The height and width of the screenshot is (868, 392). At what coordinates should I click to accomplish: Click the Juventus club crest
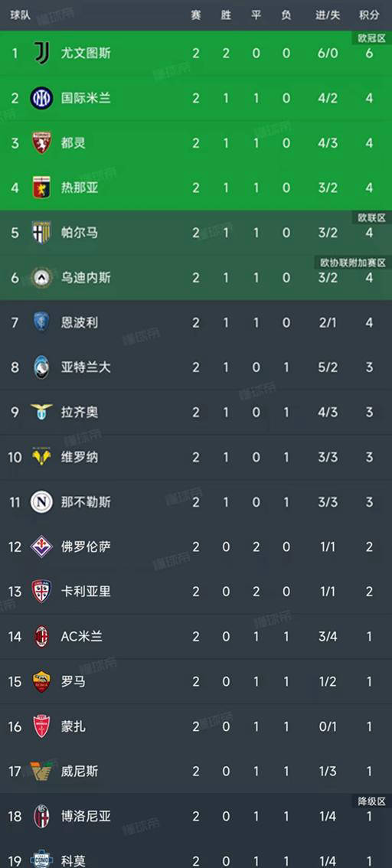[x=42, y=53]
